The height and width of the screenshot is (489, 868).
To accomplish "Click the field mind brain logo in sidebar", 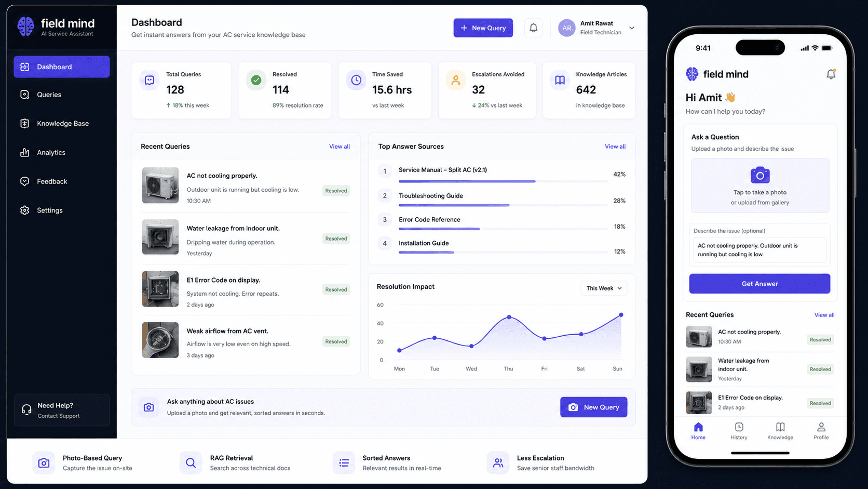I will tap(25, 27).
